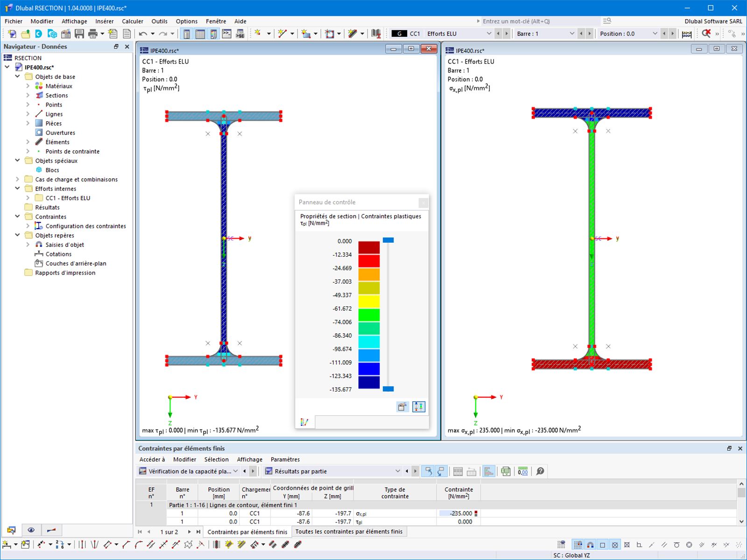
Task: Click the control panel bottom-left color tab icon
Action: (304, 422)
